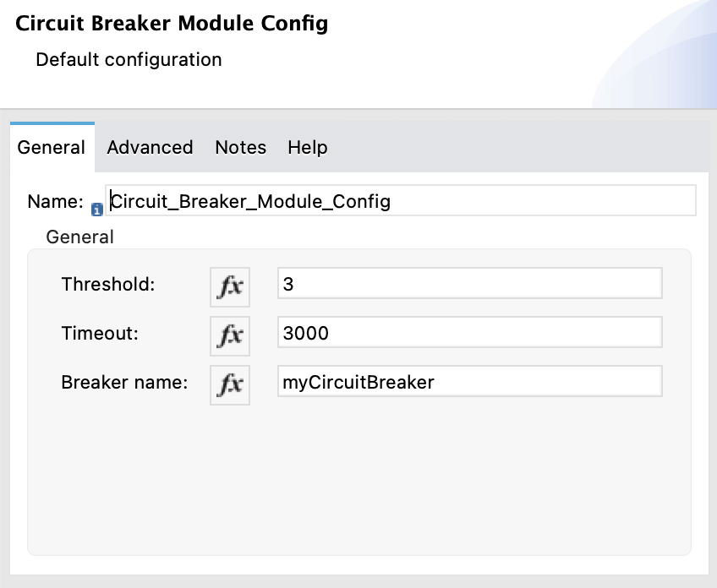The width and height of the screenshot is (717, 588).
Task: Click the 'Timeout:' label
Action: coord(100,333)
